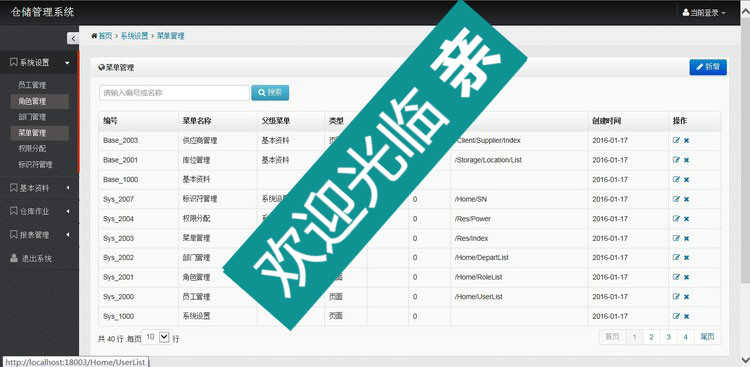Delete the Sys_2003 row with X icon
The image size is (750, 367).
coord(686,238)
